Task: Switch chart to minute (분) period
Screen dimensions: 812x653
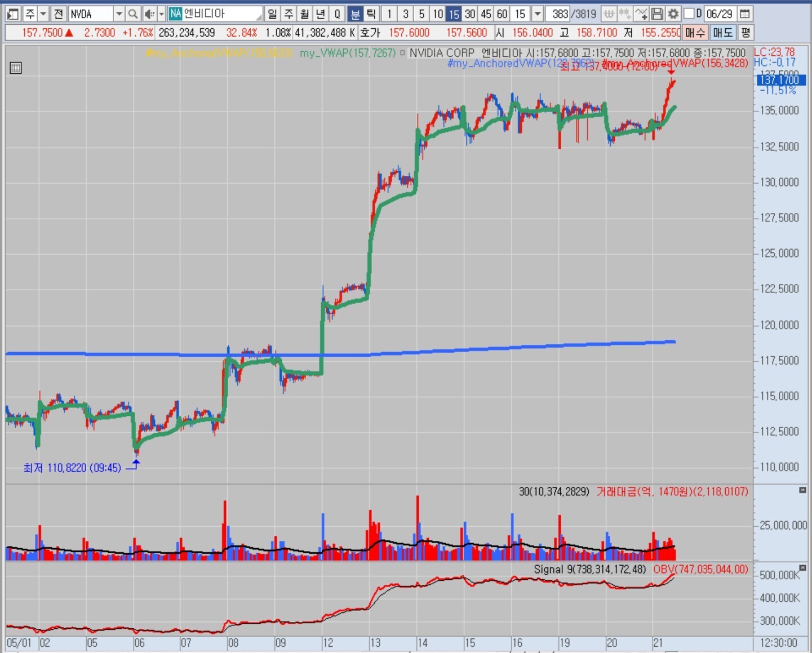Action: point(355,14)
